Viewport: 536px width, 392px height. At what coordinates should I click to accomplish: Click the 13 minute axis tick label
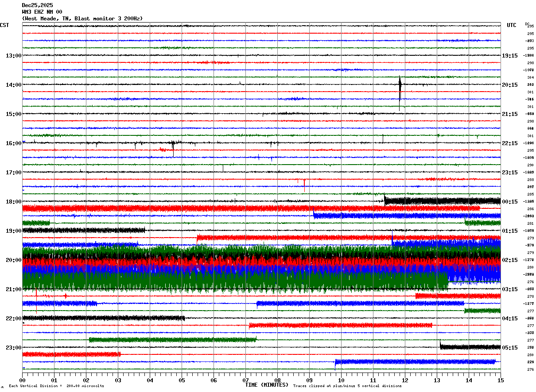click(x=437, y=380)
